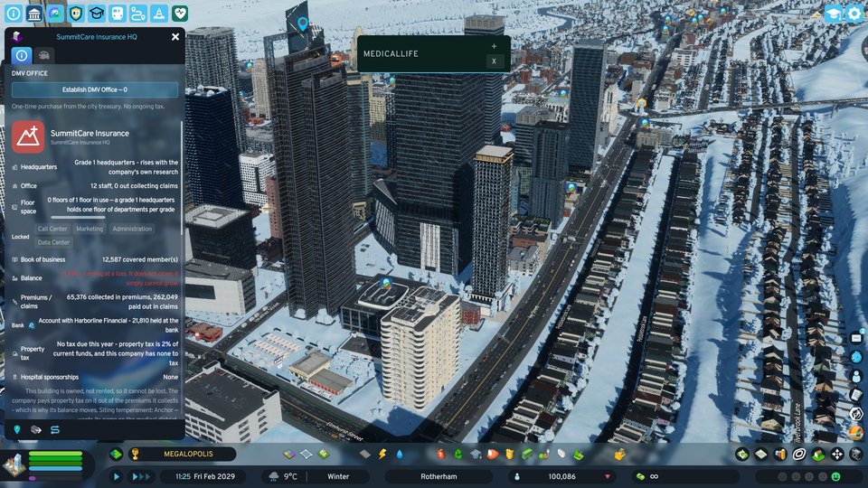The width and height of the screenshot is (868, 488).
Task: Click the locked Call Center department chip
Action: (x=52, y=229)
